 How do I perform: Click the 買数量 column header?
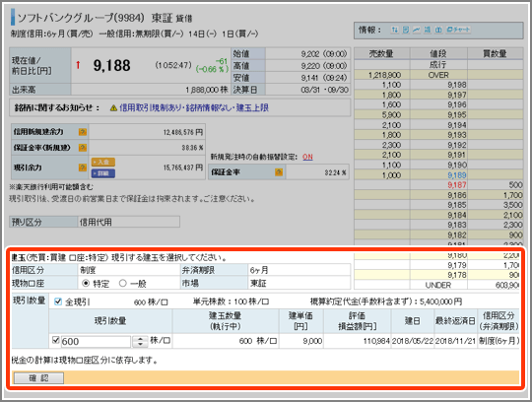(x=495, y=53)
